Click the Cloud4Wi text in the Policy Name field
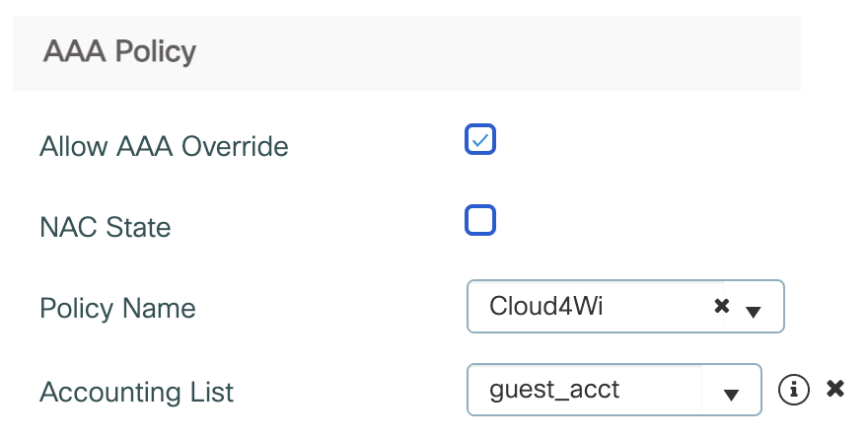868x442 pixels. pyautogui.click(x=545, y=306)
